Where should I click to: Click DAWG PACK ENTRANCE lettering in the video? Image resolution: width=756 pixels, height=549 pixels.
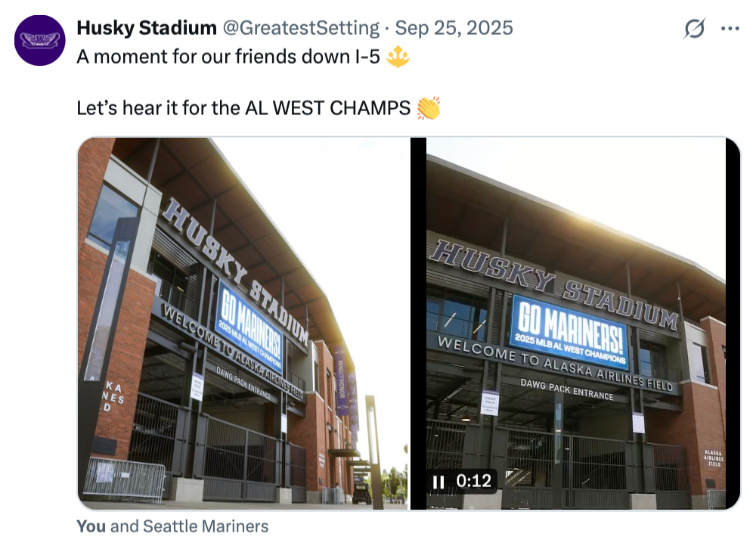567,389
